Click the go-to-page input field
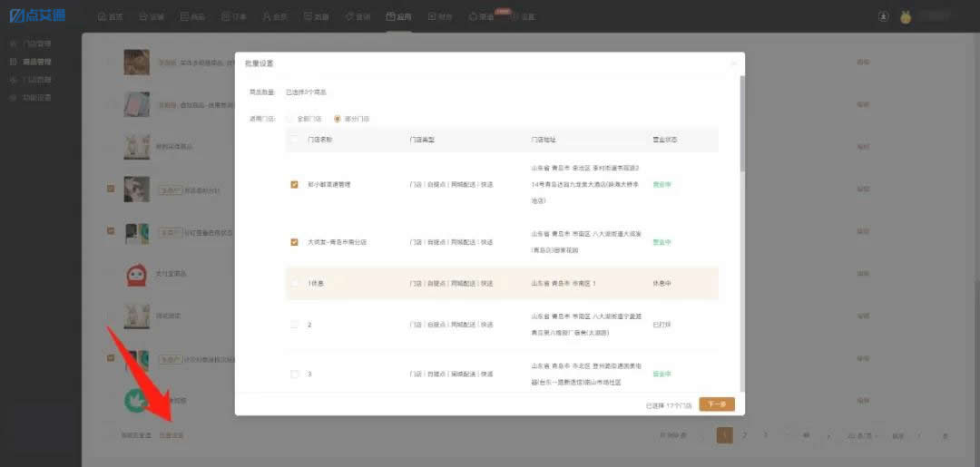This screenshot has height=467, width=980. click(x=919, y=435)
